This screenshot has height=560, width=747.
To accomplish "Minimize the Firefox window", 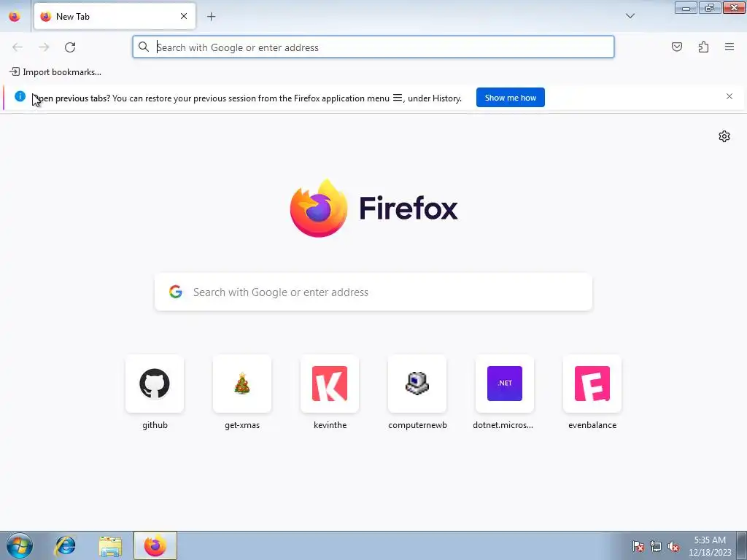I will click(x=686, y=8).
